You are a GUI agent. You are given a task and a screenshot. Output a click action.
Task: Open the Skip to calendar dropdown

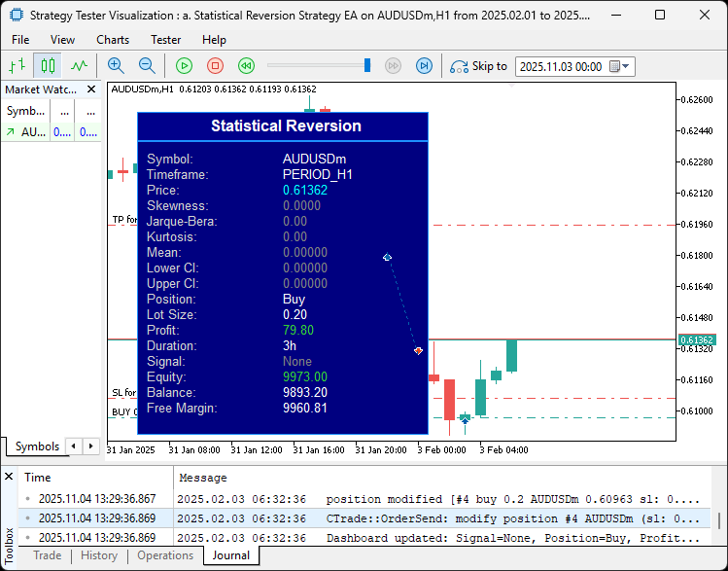click(619, 66)
